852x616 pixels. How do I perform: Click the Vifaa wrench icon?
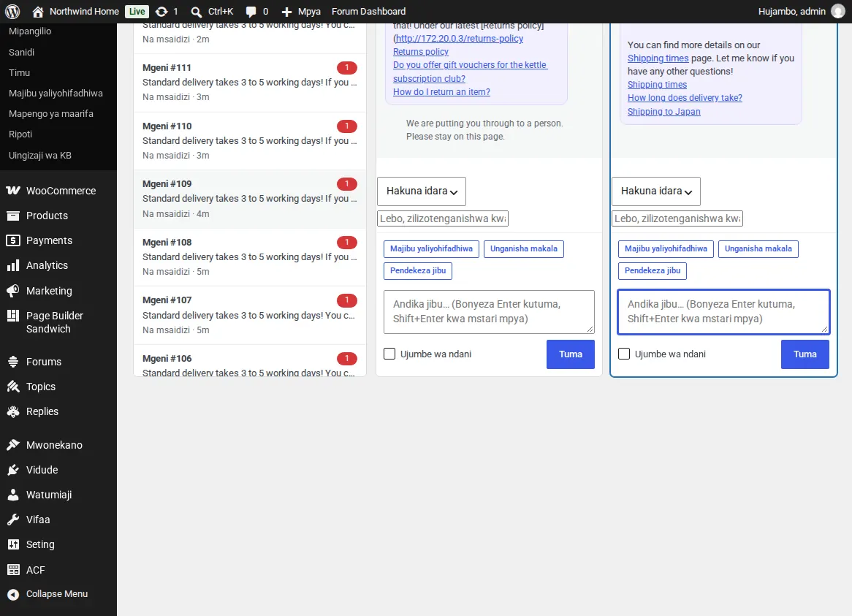[x=13, y=520]
